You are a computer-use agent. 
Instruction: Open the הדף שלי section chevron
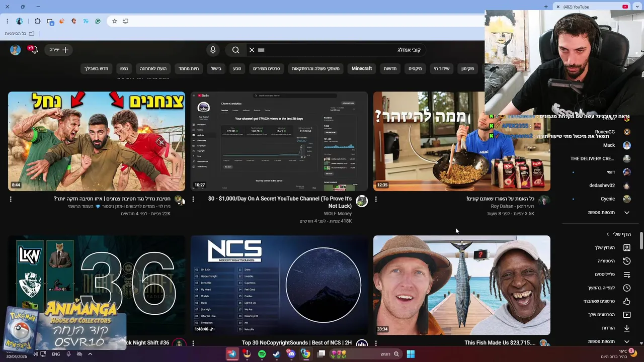[x=608, y=234]
